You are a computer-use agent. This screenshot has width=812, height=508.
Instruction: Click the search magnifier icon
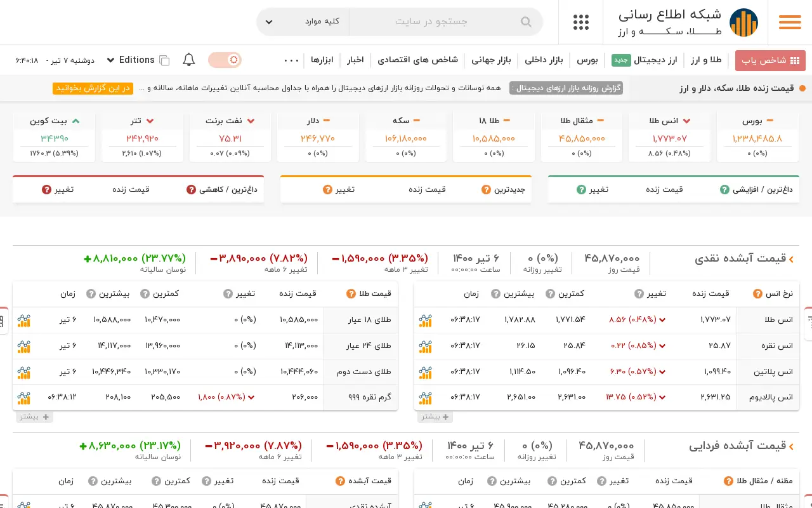(x=526, y=22)
